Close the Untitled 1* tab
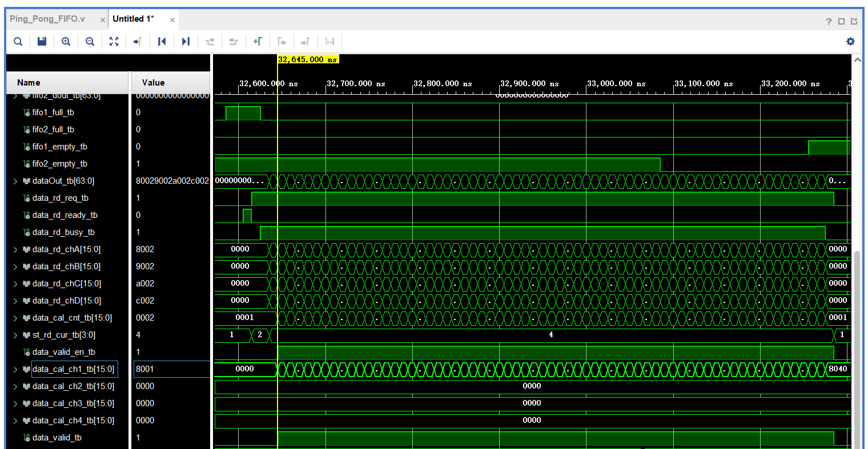Viewport: 868px width, 449px height. click(172, 20)
